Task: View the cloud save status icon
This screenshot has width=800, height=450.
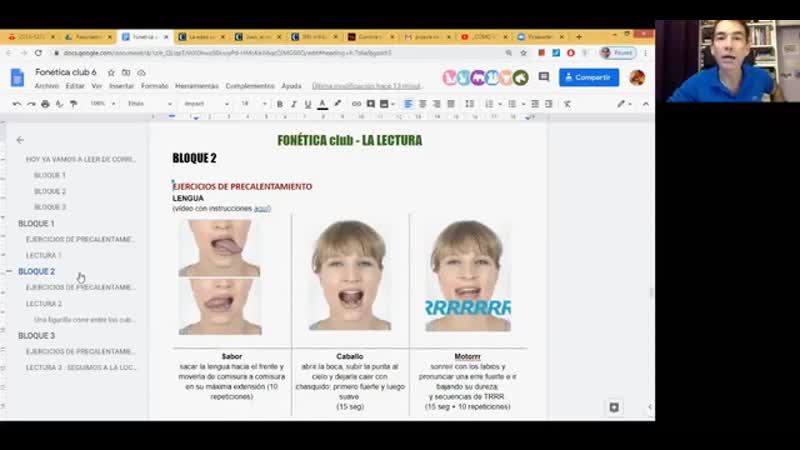Action: (x=141, y=72)
